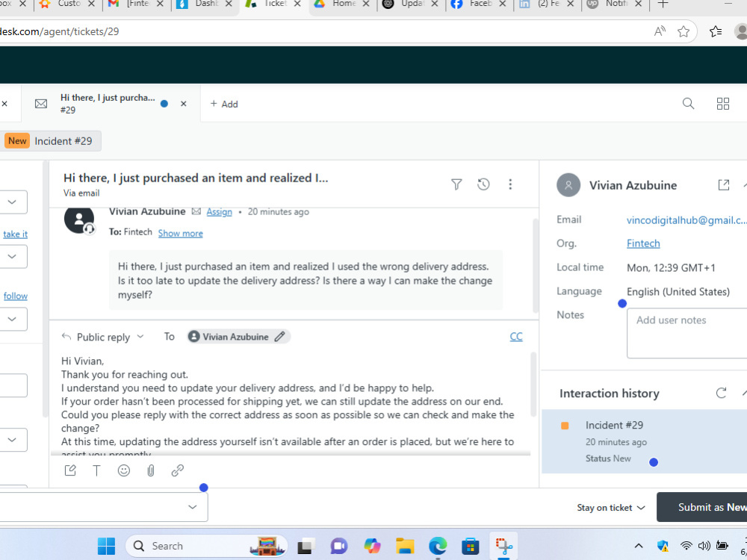Open Windows Start menu

106,546
